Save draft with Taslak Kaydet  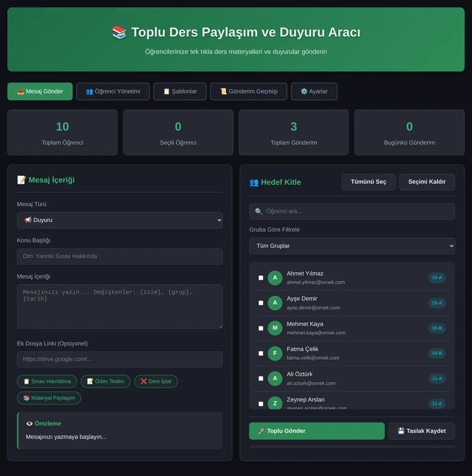(x=422, y=431)
